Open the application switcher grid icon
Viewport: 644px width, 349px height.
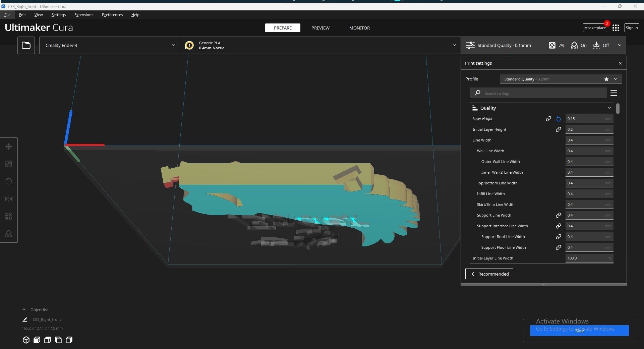click(616, 28)
